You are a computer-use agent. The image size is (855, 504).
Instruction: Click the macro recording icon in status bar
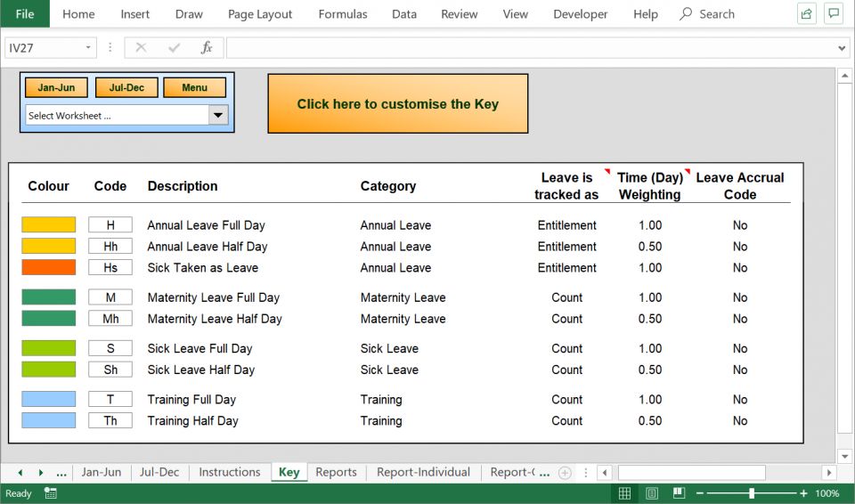(50, 493)
